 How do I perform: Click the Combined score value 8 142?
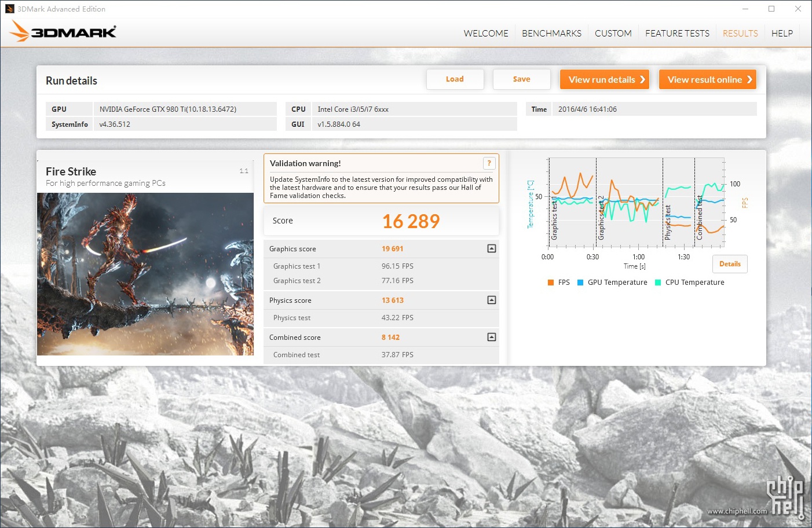[x=390, y=338]
